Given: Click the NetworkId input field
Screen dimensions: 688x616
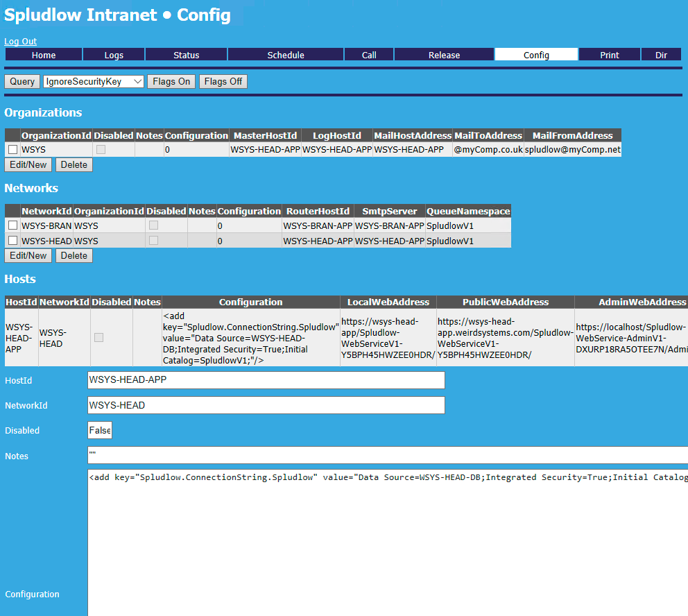Looking at the screenshot, I should click(266, 405).
